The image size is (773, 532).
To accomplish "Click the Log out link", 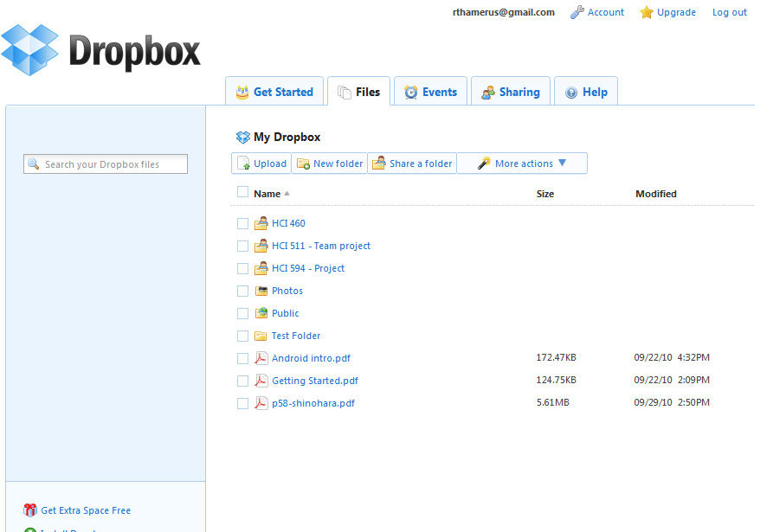I will tap(730, 12).
